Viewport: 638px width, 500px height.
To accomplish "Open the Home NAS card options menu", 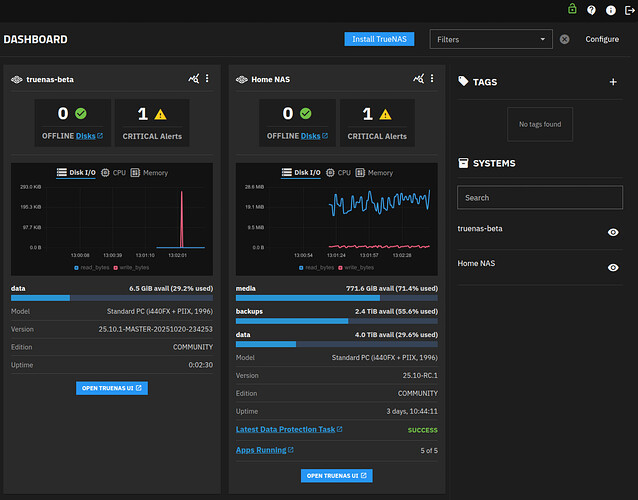I will (432, 78).
